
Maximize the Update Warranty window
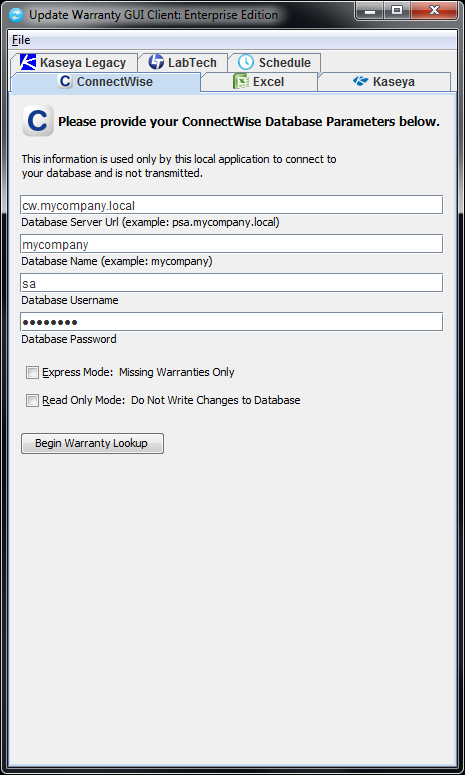coord(397,9)
